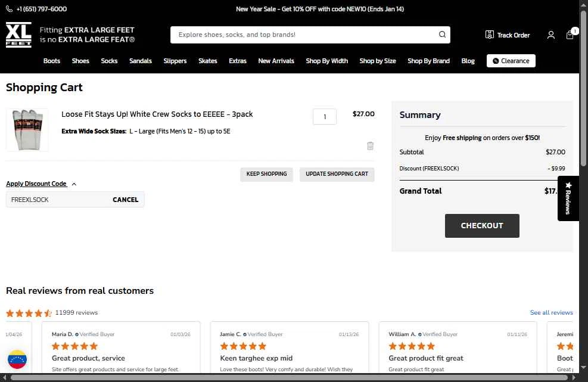Click the '11999 reviews' count
Viewport: 588px width, 382px height.
(x=76, y=313)
